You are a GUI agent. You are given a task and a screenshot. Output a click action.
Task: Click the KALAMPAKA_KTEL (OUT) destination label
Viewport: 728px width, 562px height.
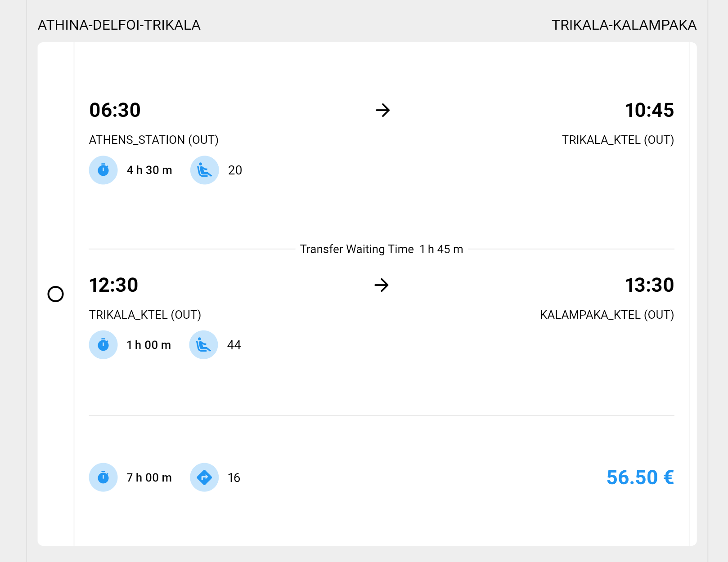coord(607,315)
